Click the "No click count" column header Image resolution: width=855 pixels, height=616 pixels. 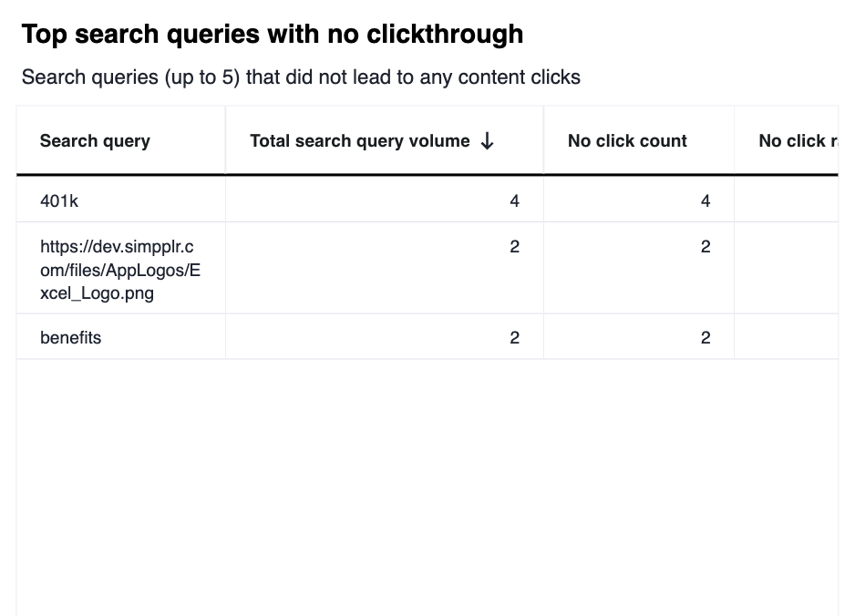pyautogui.click(x=627, y=141)
